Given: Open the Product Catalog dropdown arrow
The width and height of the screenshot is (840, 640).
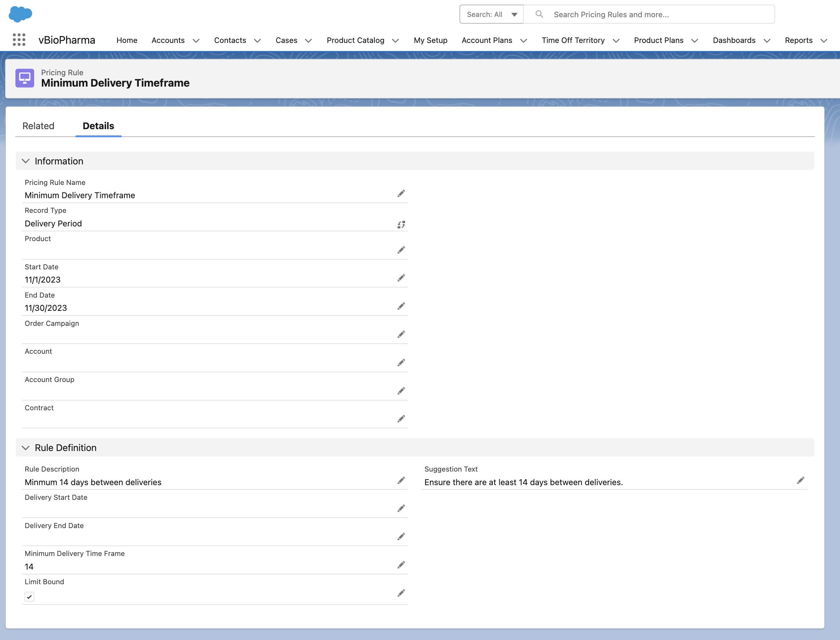Looking at the screenshot, I should pyautogui.click(x=396, y=41).
